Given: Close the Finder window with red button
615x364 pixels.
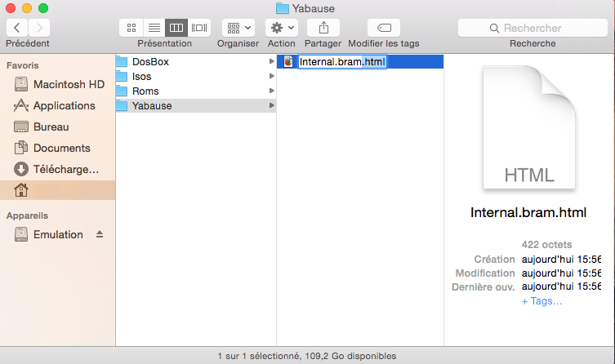Looking at the screenshot, I should pos(11,8).
